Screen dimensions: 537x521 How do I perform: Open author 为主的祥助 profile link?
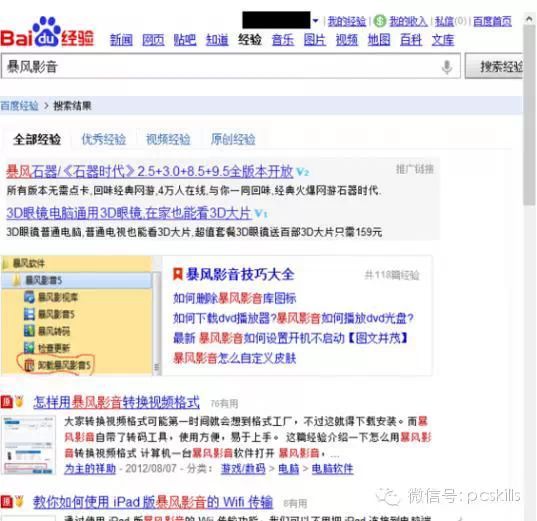90,469
